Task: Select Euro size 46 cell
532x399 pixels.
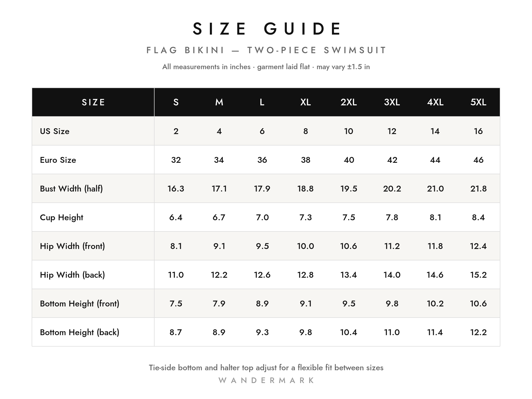Action: pyautogui.click(x=478, y=160)
